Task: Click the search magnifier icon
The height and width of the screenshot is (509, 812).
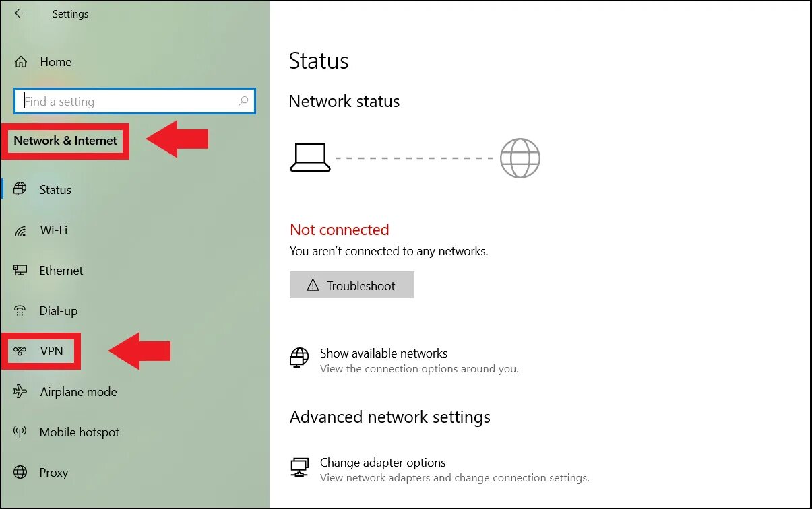Action: 243,102
